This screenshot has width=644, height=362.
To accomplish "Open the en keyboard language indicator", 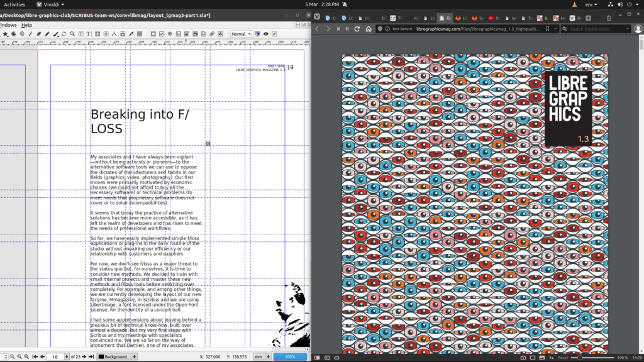I will 591,4.
